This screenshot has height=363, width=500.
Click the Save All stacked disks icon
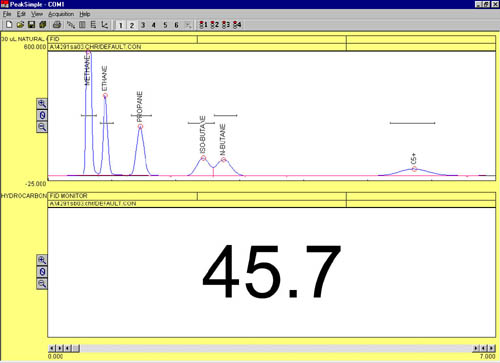[42, 24]
